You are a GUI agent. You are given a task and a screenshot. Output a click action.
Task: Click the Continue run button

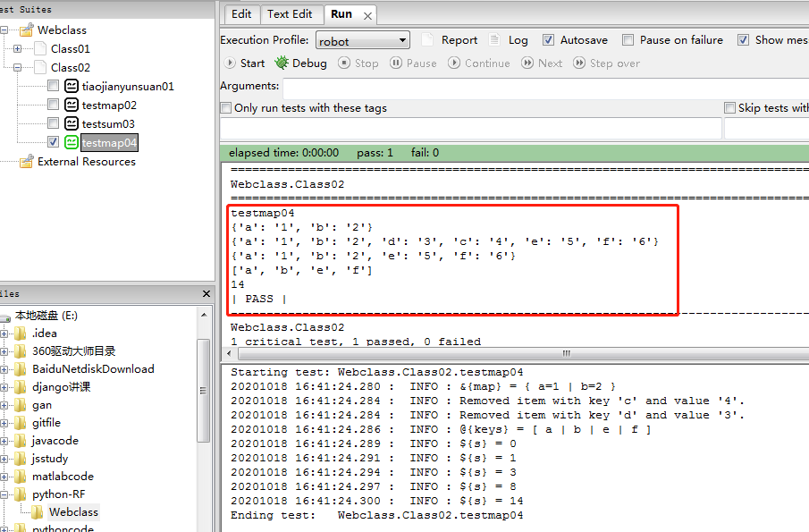[479, 63]
